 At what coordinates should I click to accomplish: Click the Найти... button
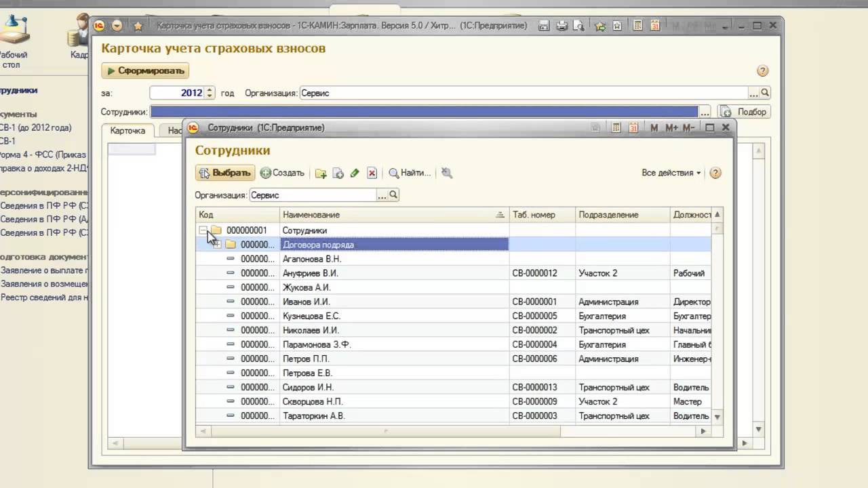coord(410,173)
